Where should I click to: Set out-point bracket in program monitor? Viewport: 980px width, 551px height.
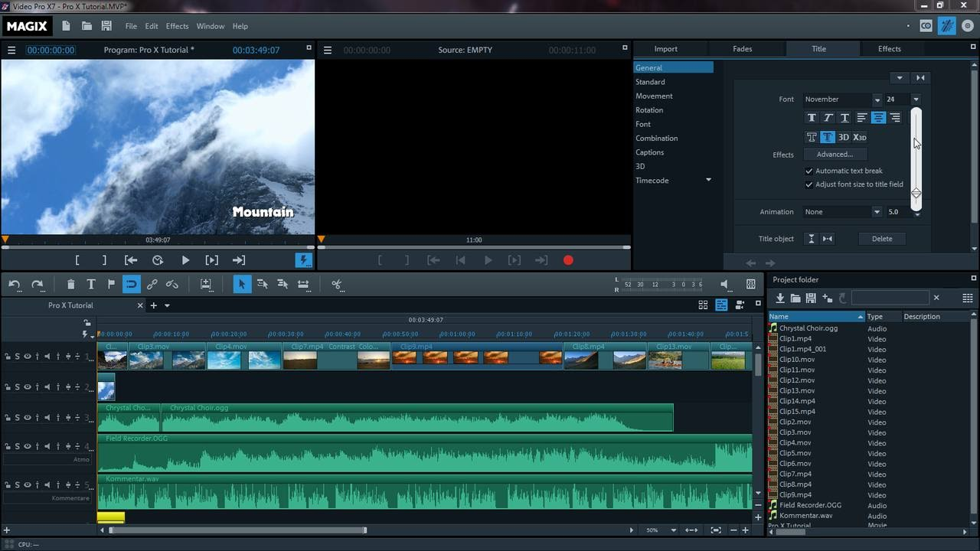coord(104,260)
